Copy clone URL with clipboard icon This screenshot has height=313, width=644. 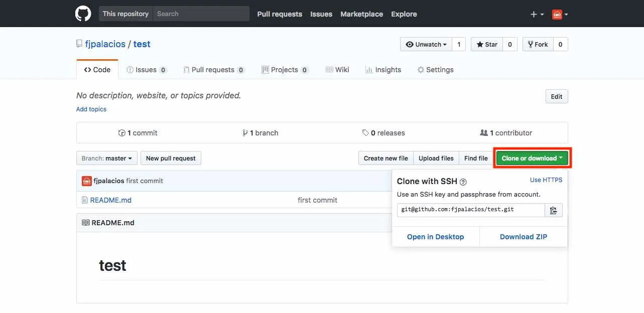click(x=554, y=210)
